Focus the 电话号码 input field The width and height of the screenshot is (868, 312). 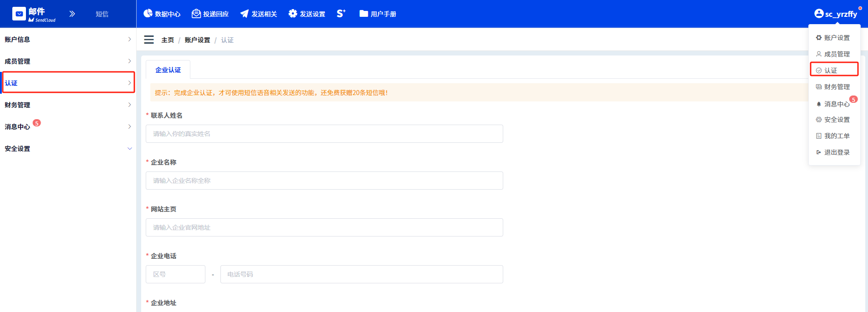[362, 274]
